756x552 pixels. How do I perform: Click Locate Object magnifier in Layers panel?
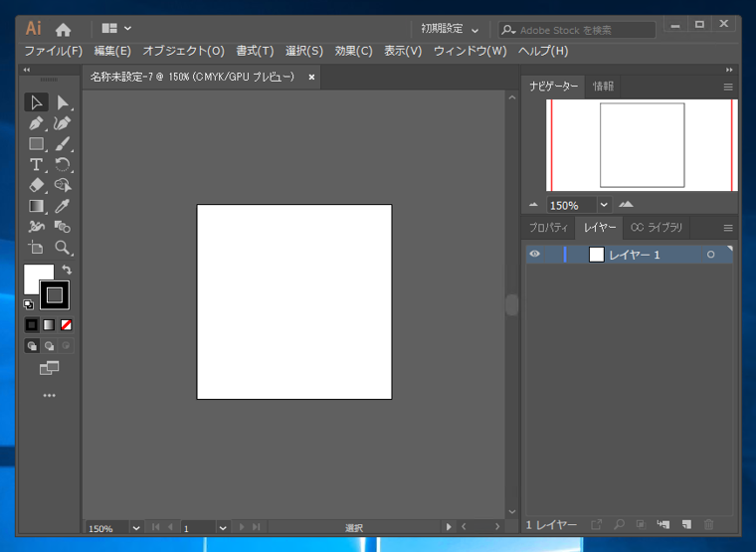[x=619, y=524]
